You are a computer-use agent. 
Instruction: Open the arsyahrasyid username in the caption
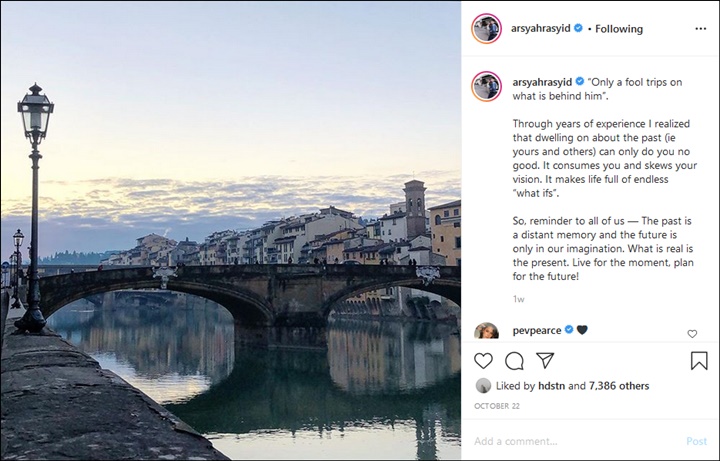coord(542,82)
